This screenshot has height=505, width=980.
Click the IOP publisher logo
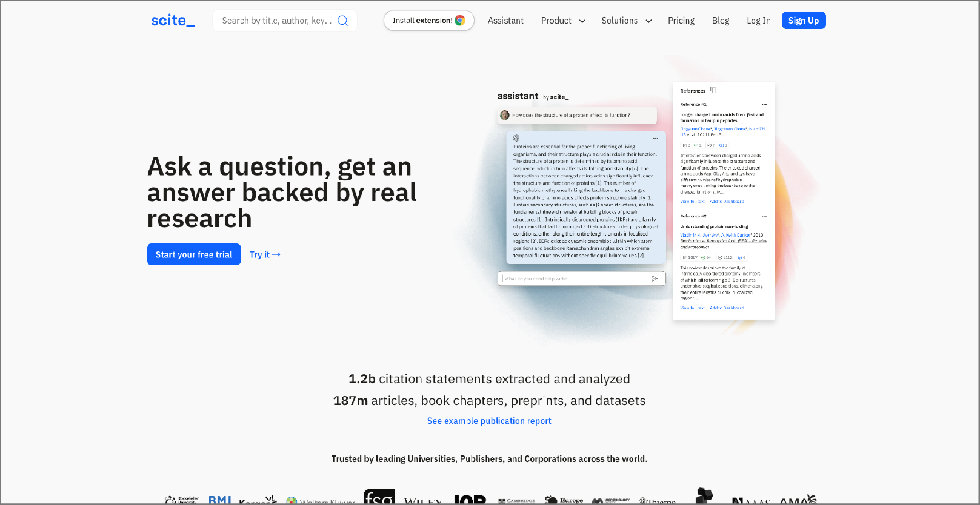(470, 500)
